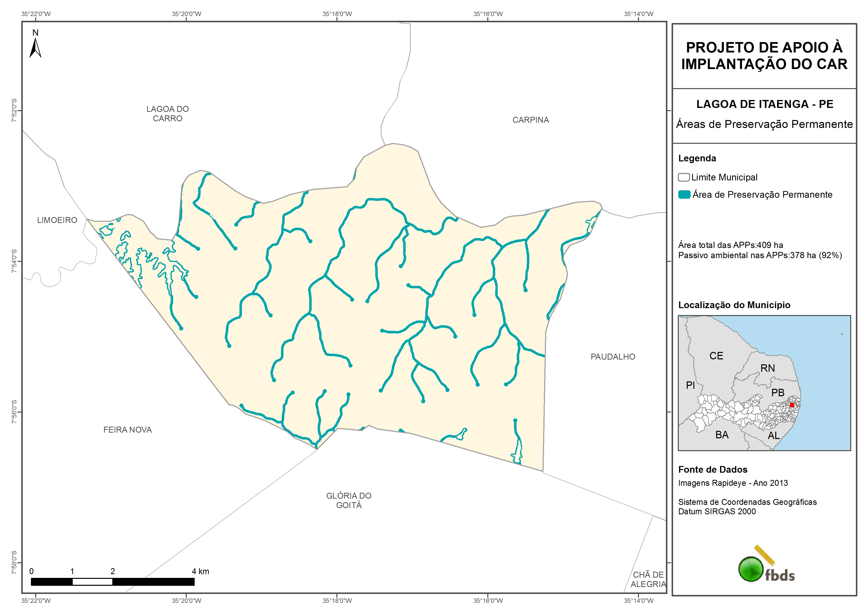Image resolution: width=868 pixels, height=614 pixels.
Task: Click the teal Área de Preservação Permanente swatch
Action: pos(684,195)
